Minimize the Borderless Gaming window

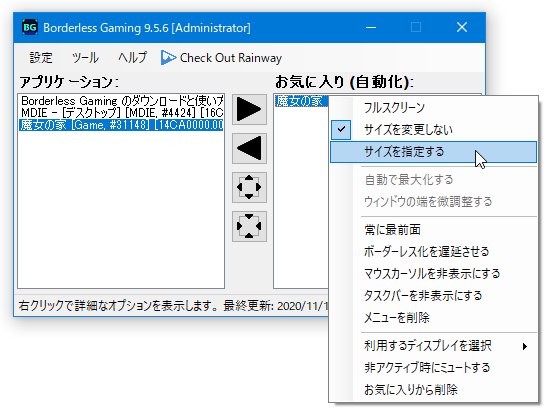371,27
